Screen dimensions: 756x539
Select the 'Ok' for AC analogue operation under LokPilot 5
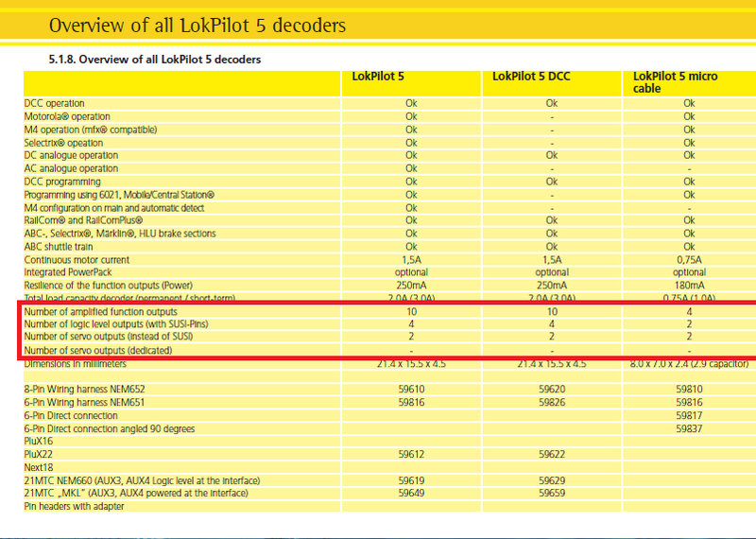[x=411, y=168]
